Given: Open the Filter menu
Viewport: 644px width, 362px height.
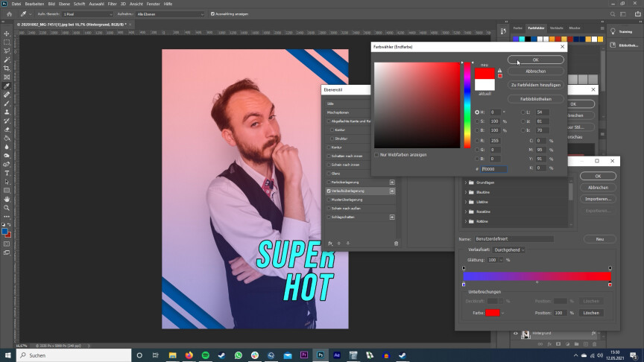Looking at the screenshot, I should pos(113,4).
